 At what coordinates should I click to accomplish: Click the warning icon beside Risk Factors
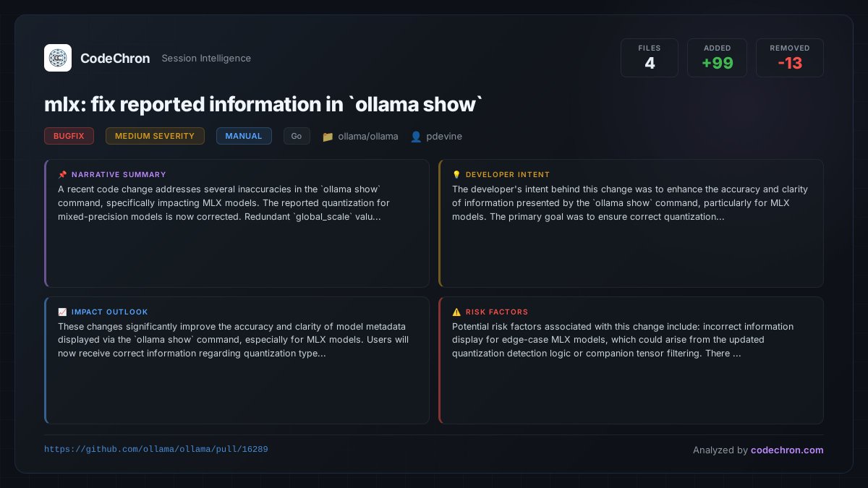(x=456, y=312)
